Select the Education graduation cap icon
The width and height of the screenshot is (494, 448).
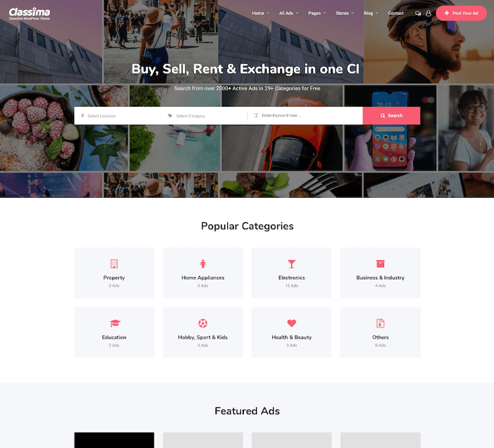point(115,323)
